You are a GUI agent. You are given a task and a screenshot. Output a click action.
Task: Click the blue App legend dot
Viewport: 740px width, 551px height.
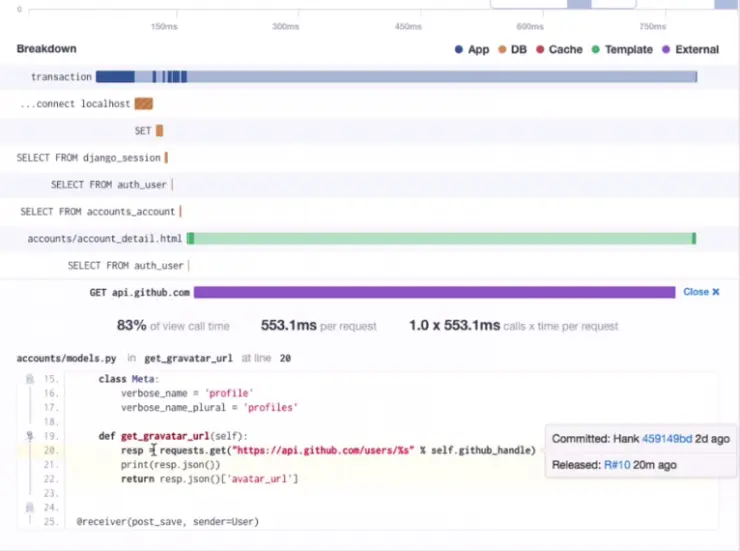tap(459, 50)
